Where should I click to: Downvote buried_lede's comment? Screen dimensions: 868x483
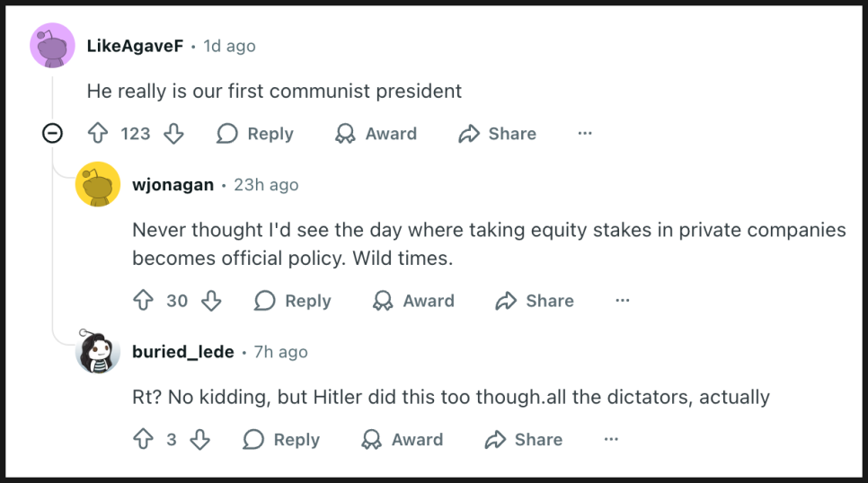200,440
